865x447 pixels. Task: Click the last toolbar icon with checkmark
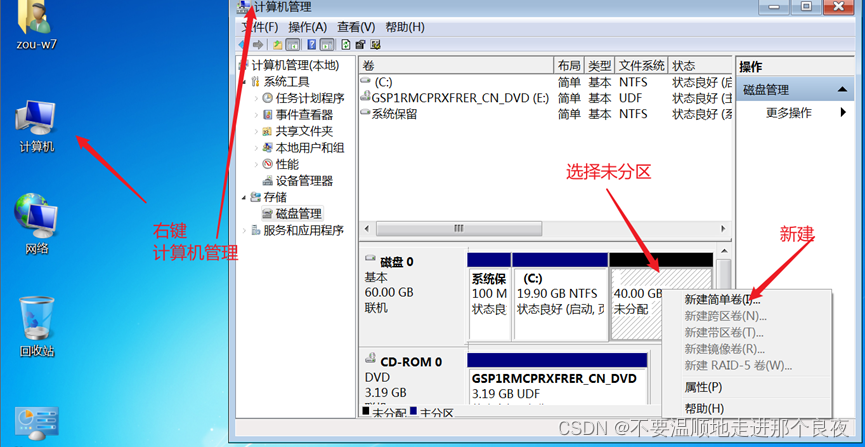(x=376, y=45)
